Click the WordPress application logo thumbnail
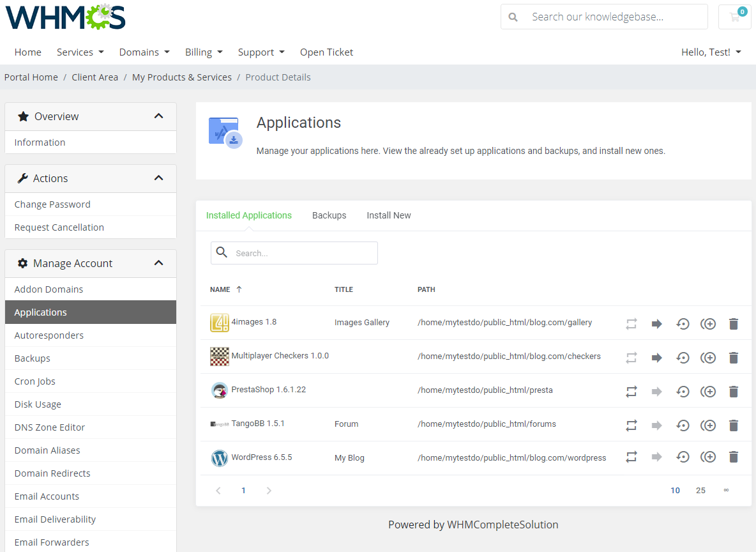Screen dimensions: 756x552 219,458
